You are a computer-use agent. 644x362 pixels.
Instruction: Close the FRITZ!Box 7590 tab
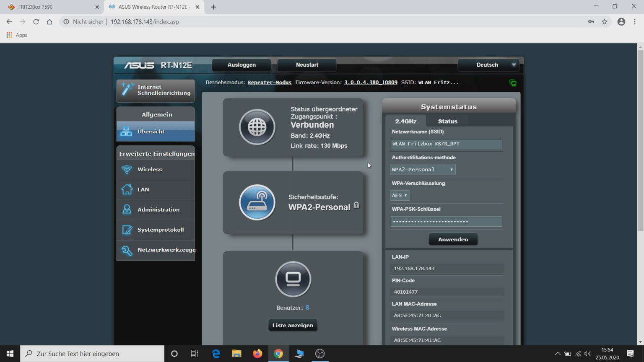[97, 7]
